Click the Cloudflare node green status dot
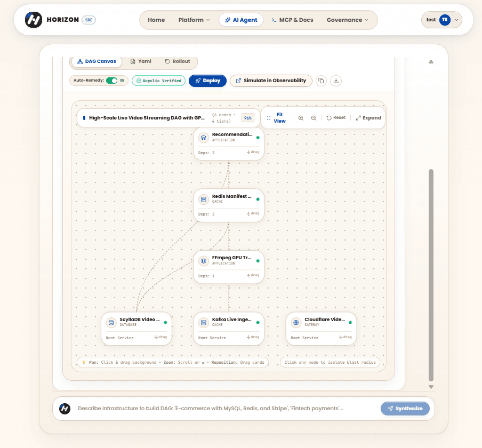482x448 pixels. click(350, 323)
